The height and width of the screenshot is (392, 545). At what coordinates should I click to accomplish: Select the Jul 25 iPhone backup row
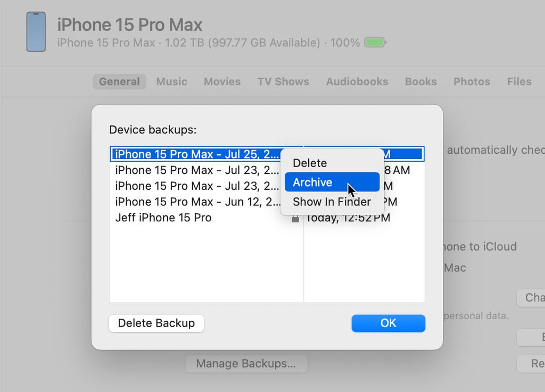197,154
